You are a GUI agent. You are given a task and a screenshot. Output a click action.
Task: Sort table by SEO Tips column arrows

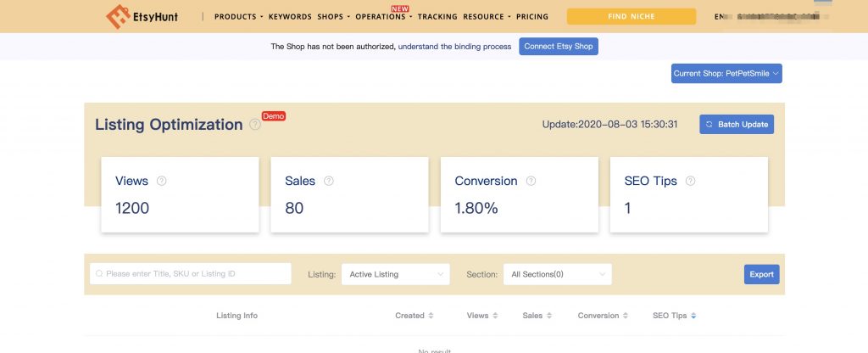[x=693, y=316]
